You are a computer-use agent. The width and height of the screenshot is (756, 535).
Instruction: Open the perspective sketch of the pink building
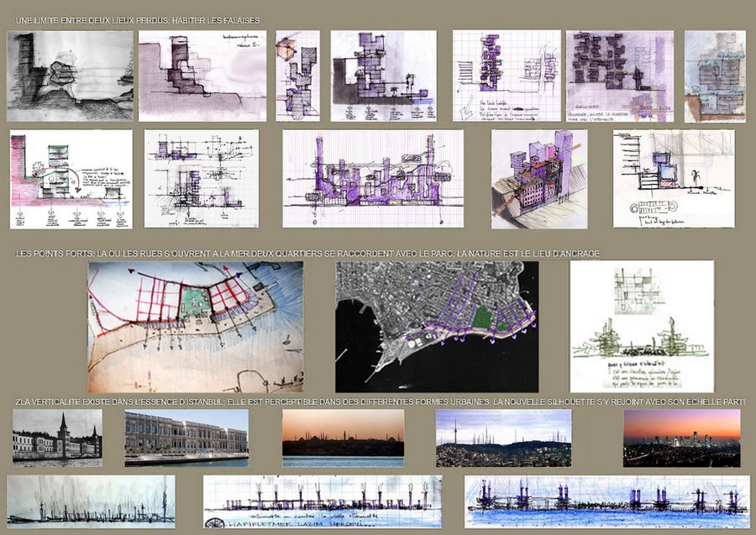539,179
